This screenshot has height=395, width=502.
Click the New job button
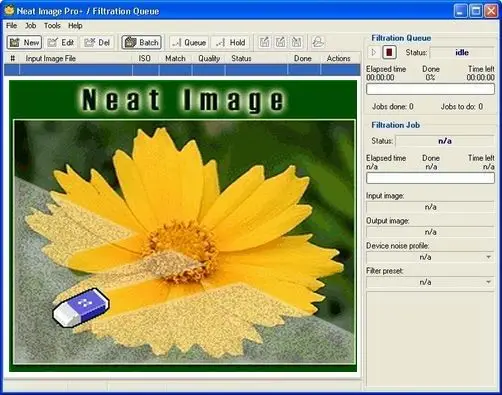(24, 42)
